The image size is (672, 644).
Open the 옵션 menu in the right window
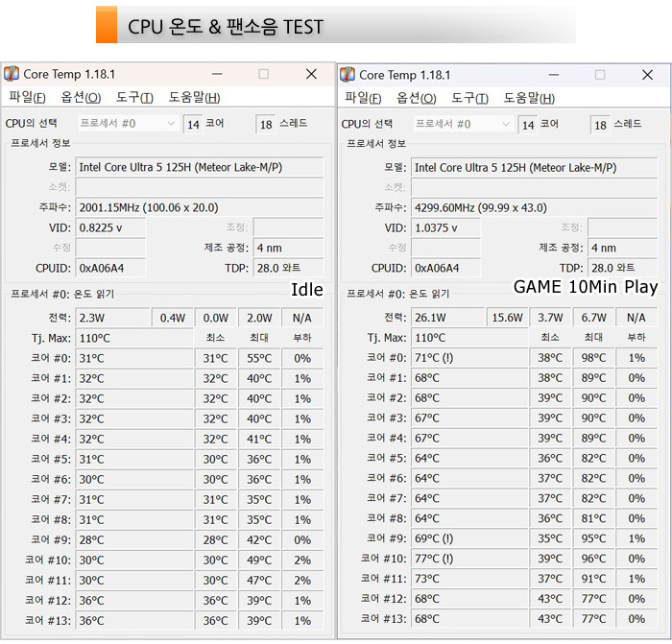pyautogui.click(x=417, y=97)
